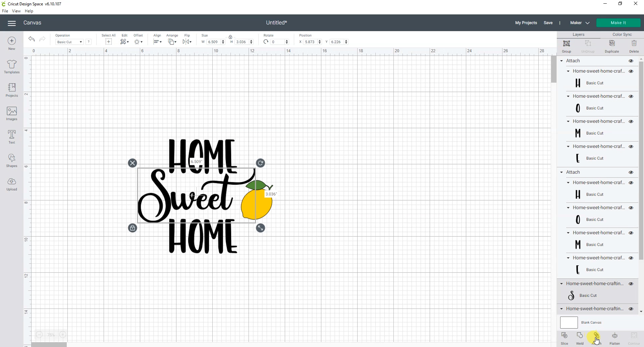Click the Upload icon
Viewport: 644px width, 347px height.
pyautogui.click(x=12, y=181)
